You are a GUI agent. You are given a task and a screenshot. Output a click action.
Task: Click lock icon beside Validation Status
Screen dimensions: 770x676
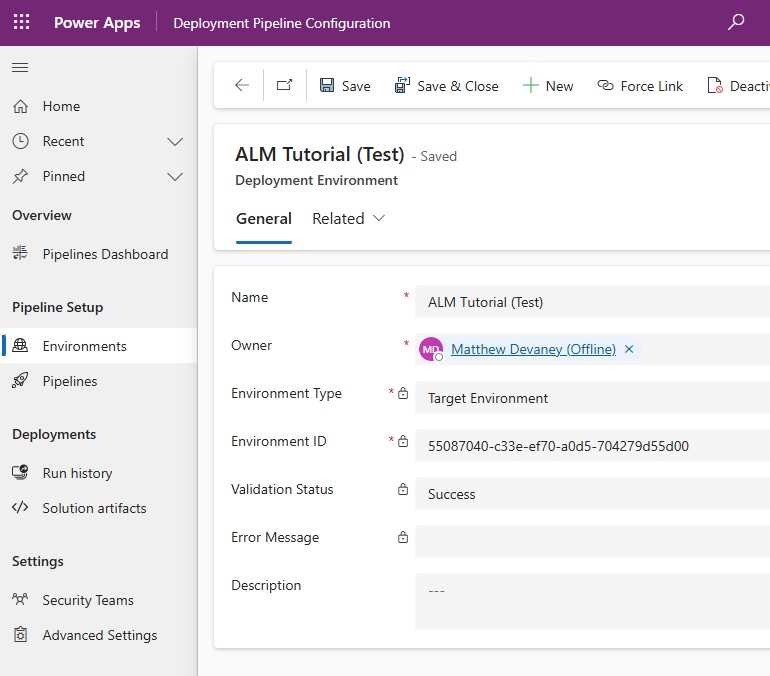click(403, 489)
